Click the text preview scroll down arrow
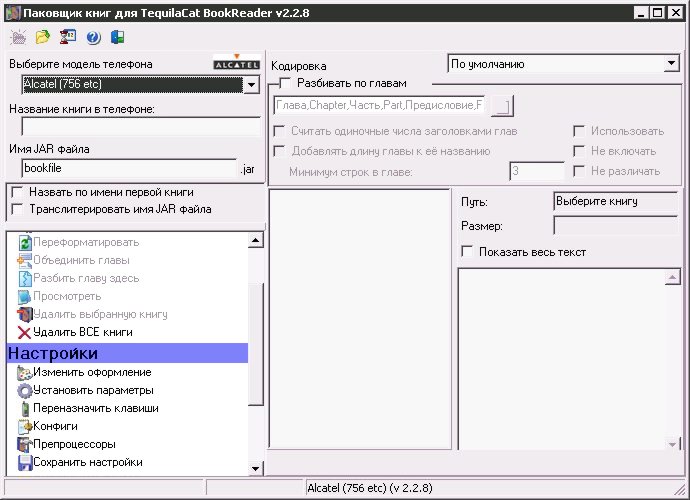 672,444
